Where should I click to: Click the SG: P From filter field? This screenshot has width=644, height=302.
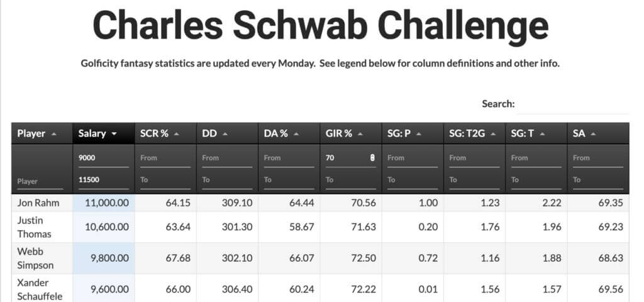[x=411, y=158]
